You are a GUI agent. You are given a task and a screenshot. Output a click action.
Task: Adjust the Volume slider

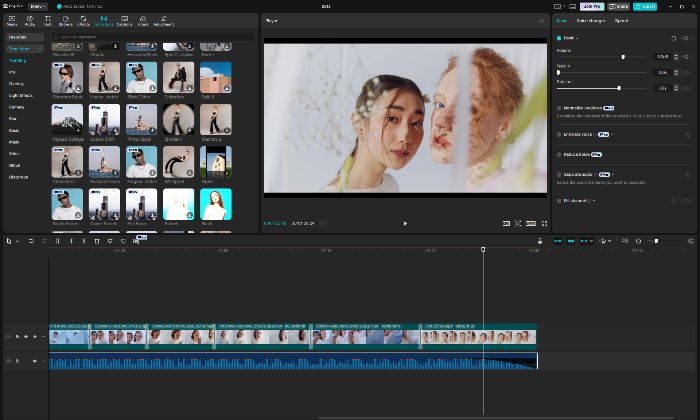(x=623, y=57)
